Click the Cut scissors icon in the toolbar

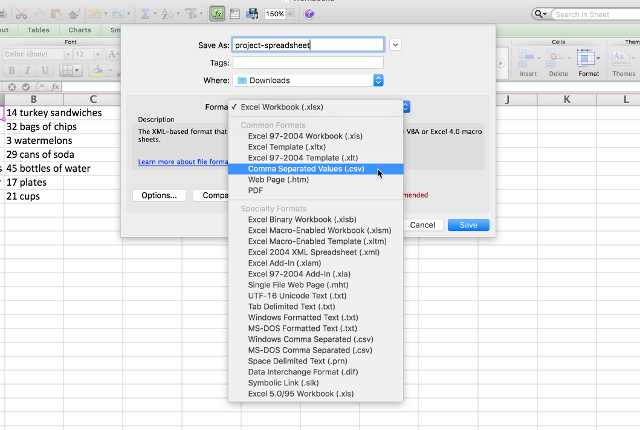(21, 14)
